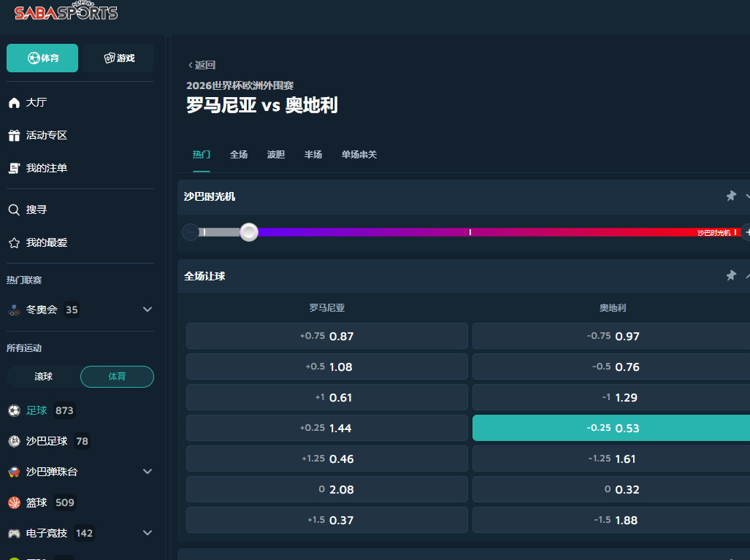Screen dimensions: 750x560
Task: Click the house icon next to 大厅
Action: [14, 103]
